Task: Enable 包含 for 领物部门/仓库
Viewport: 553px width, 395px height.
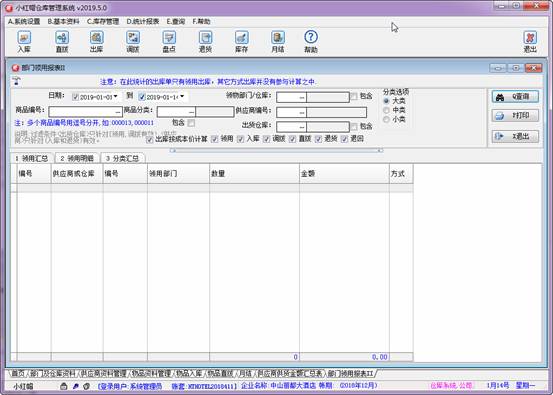Action: point(354,96)
